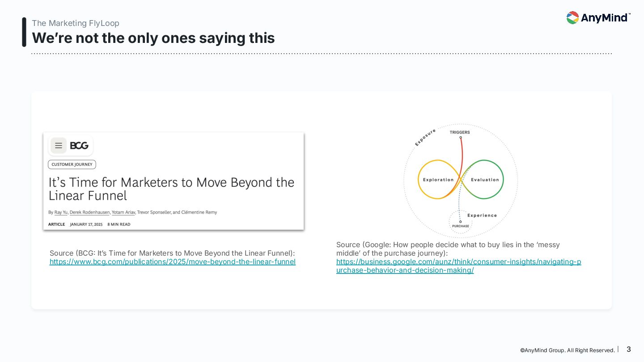Click author name Yotam Ariav
This screenshot has width=644, height=362.
point(123,212)
